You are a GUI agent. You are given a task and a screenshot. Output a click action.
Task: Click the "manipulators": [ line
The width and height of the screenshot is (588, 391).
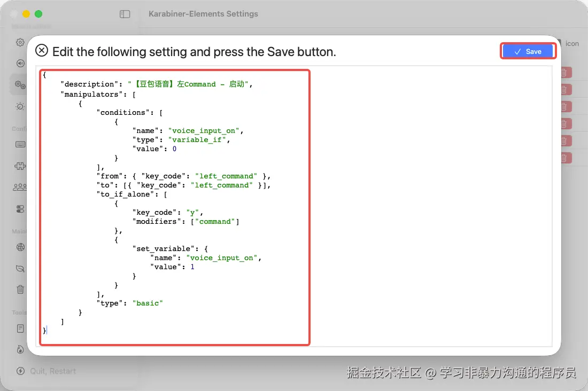point(98,94)
